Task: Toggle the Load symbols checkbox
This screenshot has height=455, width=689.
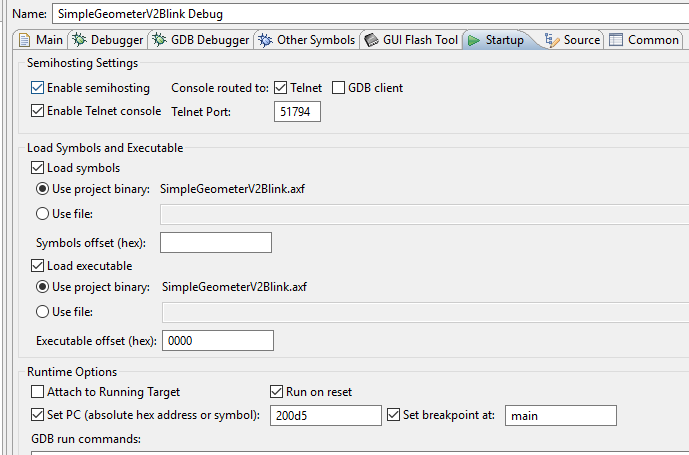Action: [38, 168]
